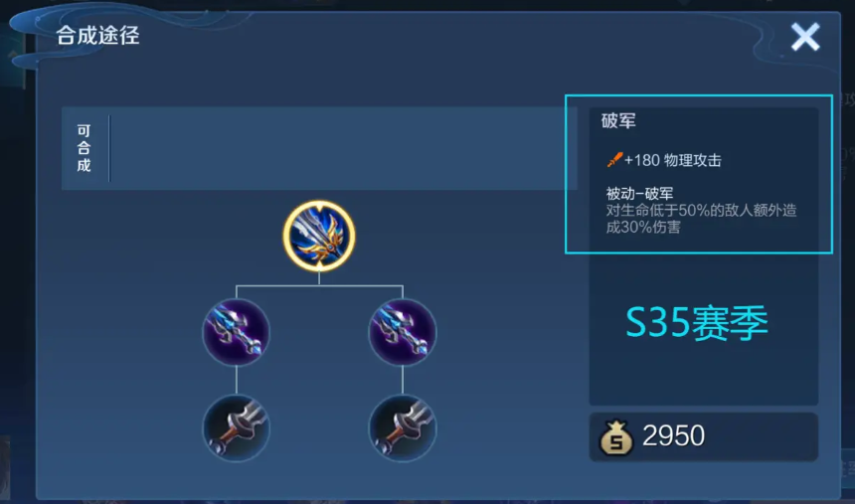Select the 可合成 side label
Viewport: 855px width, 504px height.
[x=84, y=148]
